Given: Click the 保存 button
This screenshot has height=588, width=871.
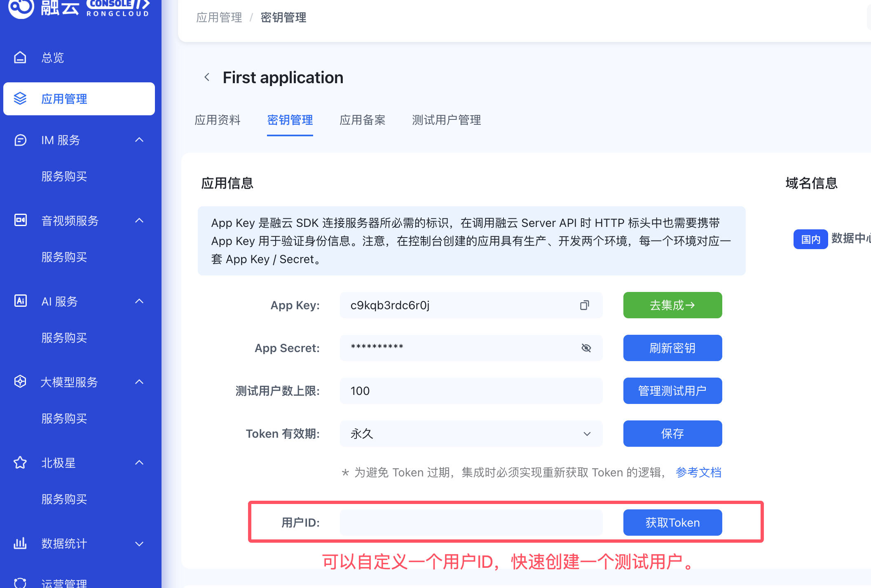Looking at the screenshot, I should point(672,434).
